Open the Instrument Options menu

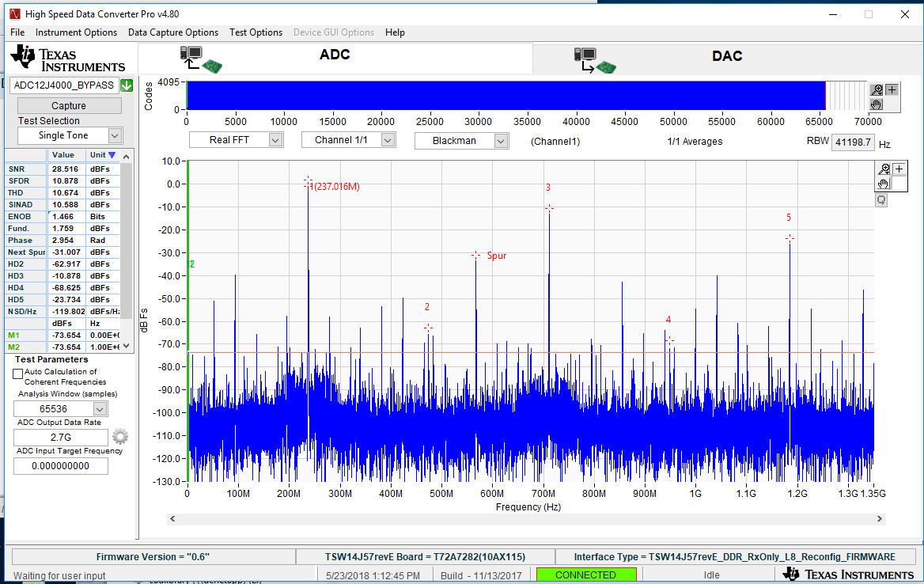76,32
